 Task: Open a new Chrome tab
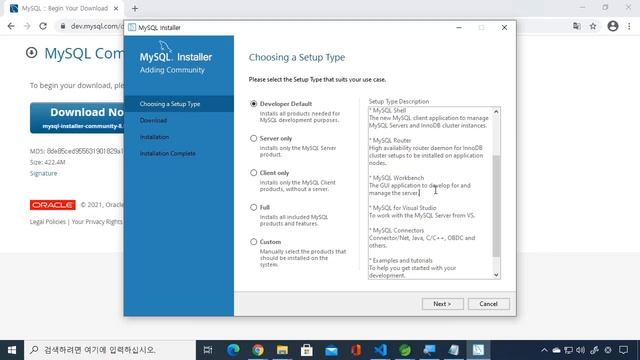(x=135, y=8)
